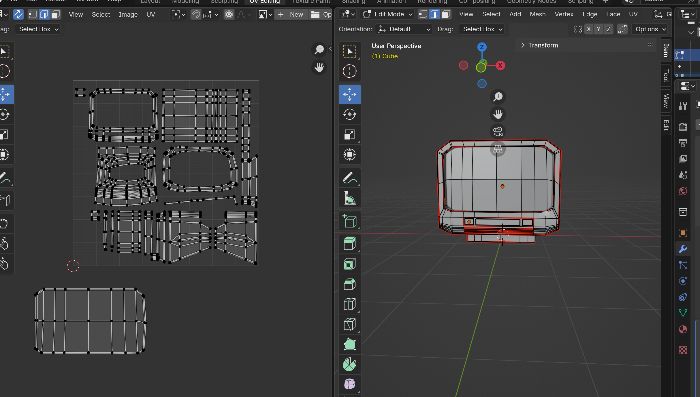Open the Texture properties checker tab

tap(683, 350)
